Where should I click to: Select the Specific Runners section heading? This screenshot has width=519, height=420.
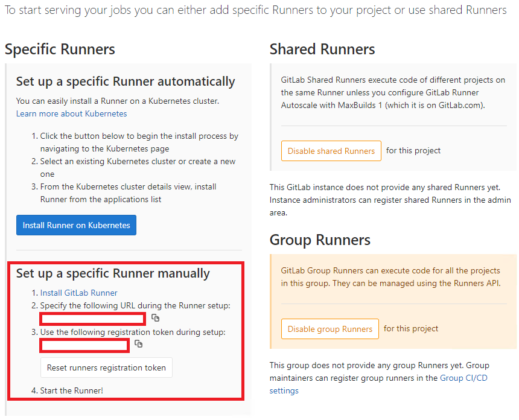60,49
